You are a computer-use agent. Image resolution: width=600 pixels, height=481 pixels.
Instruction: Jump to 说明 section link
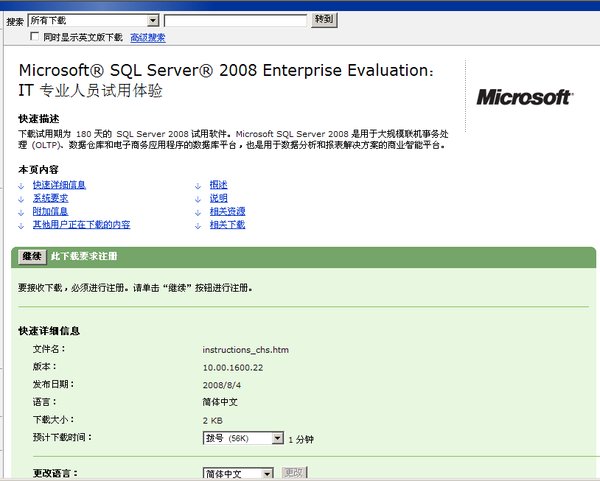click(x=218, y=198)
